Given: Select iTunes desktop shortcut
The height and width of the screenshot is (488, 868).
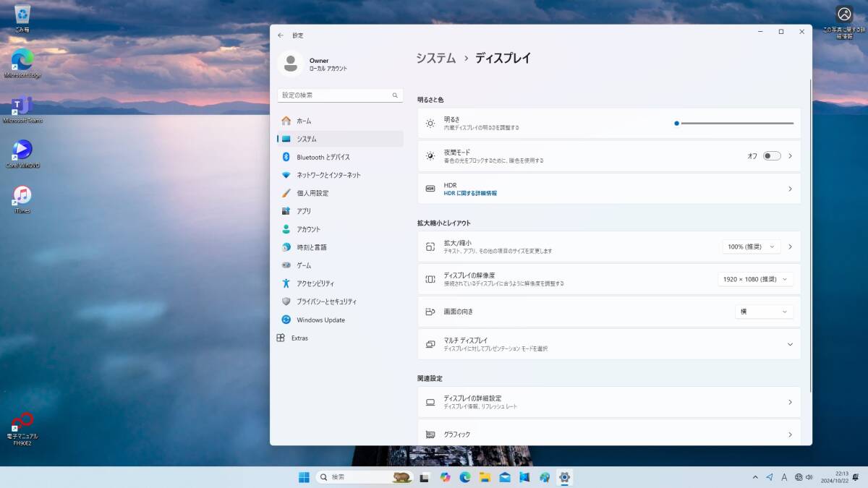Looking at the screenshot, I should pos(22,200).
